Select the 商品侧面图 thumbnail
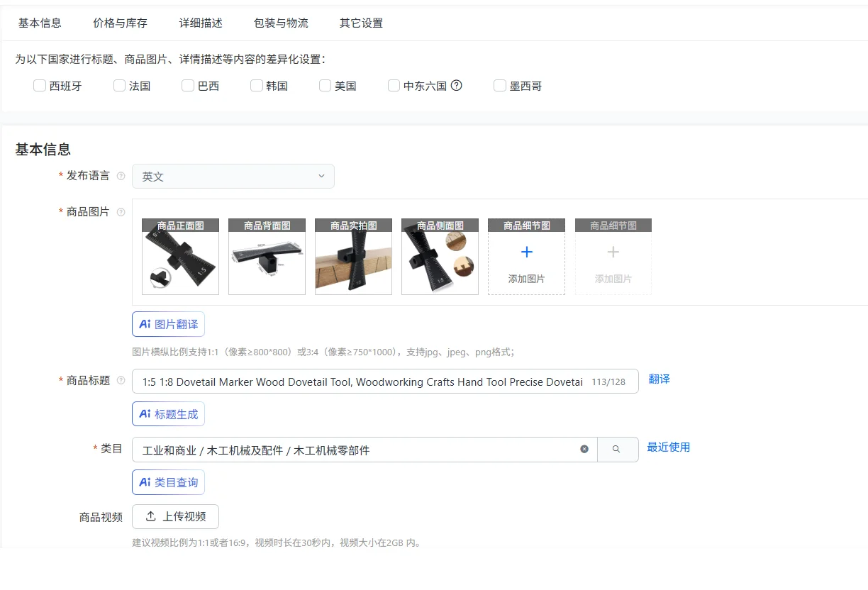The height and width of the screenshot is (590, 868). [440, 257]
